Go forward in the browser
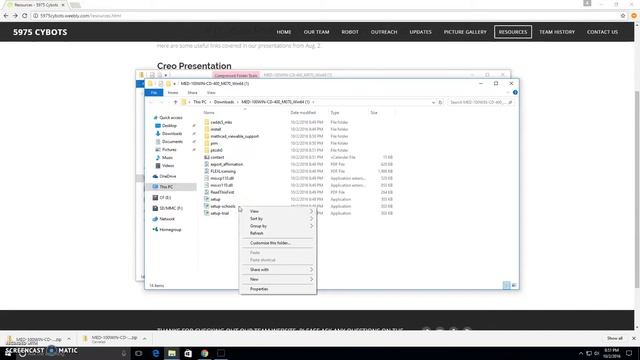The image size is (640, 360). (15, 16)
